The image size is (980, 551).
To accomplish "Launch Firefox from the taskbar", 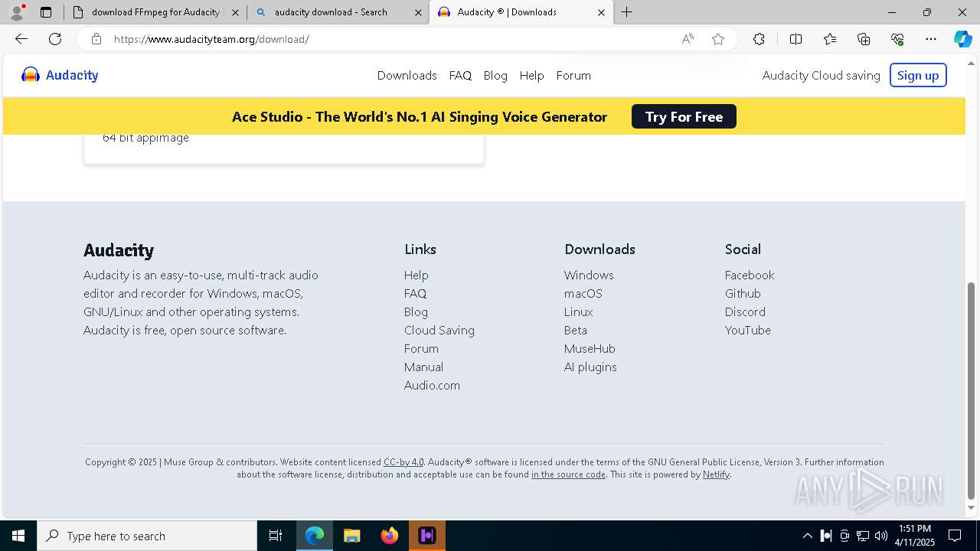I will tap(390, 536).
